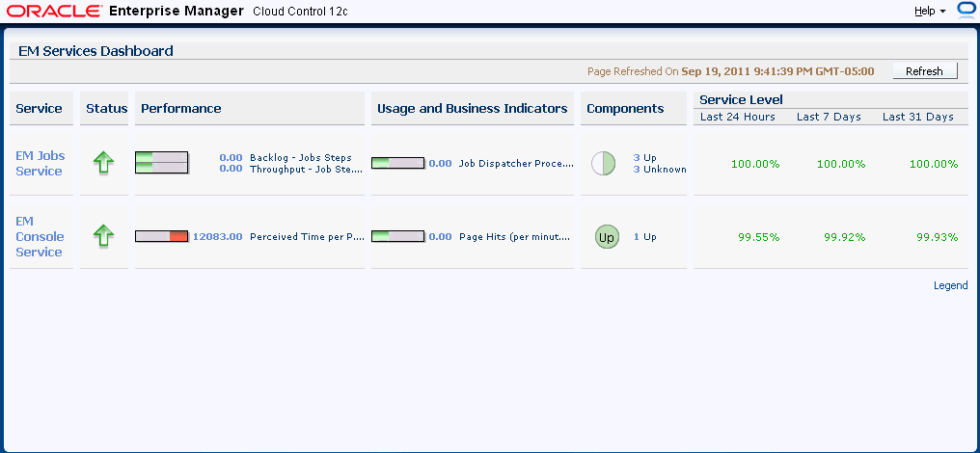980x453 pixels.
Task: Click the Page Hits (per minut... metric label
Action: (515, 237)
